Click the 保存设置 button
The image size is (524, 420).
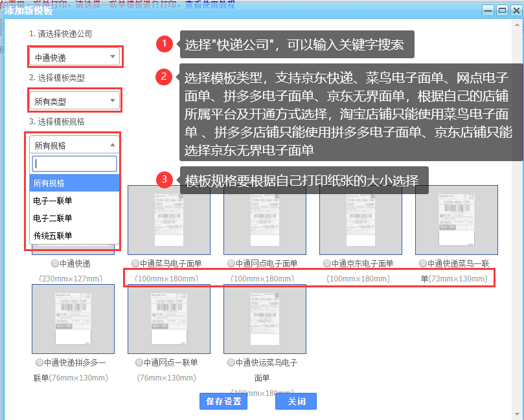pyautogui.click(x=223, y=401)
